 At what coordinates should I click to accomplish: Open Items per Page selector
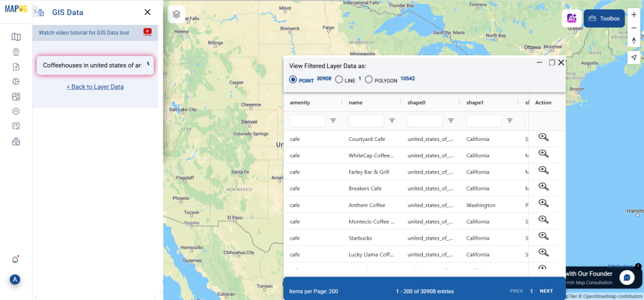tap(313, 291)
